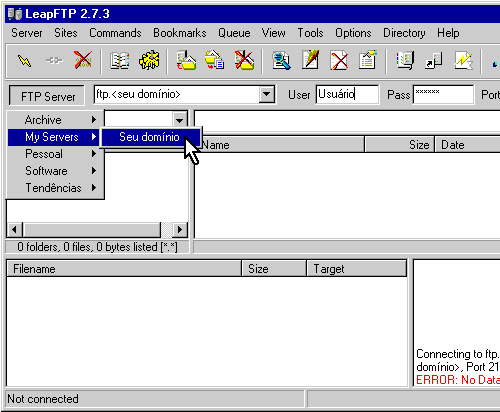The height and width of the screenshot is (412, 500).
Task: Open the Commands menu
Action: pos(115,33)
